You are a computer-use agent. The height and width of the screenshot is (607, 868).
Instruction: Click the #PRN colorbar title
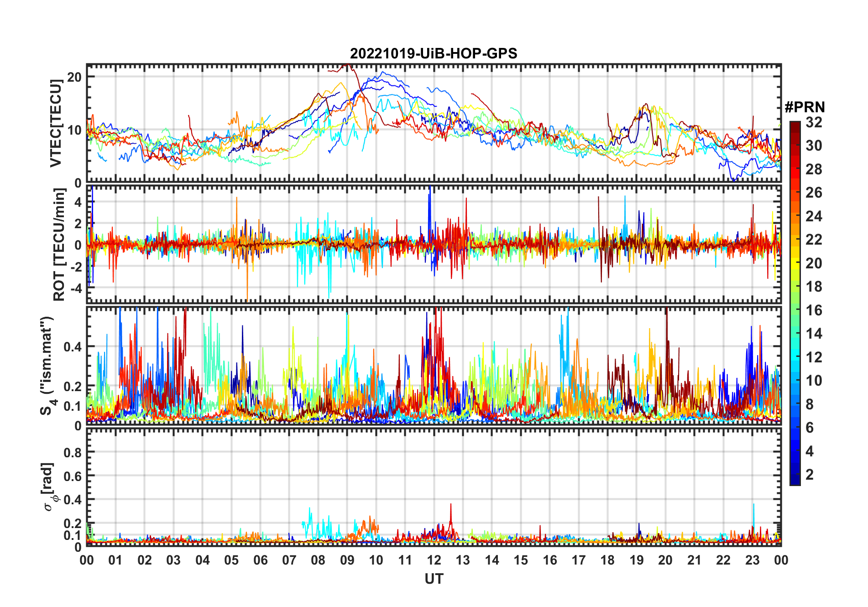[x=805, y=107]
